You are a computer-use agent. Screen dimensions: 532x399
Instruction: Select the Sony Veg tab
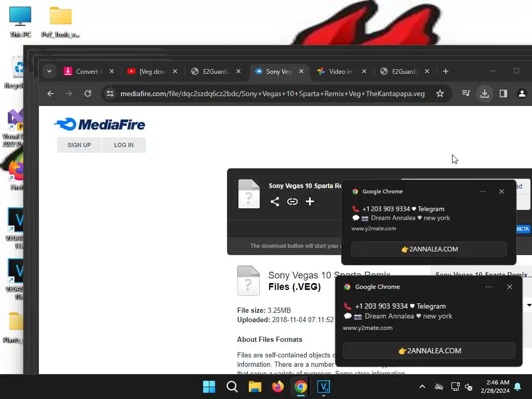tap(274, 71)
